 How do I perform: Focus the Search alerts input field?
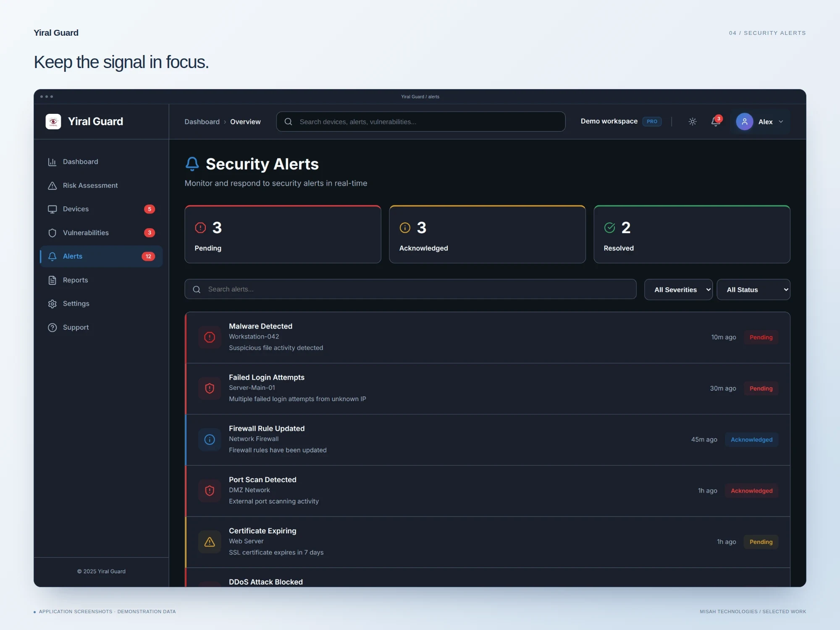(x=410, y=289)
